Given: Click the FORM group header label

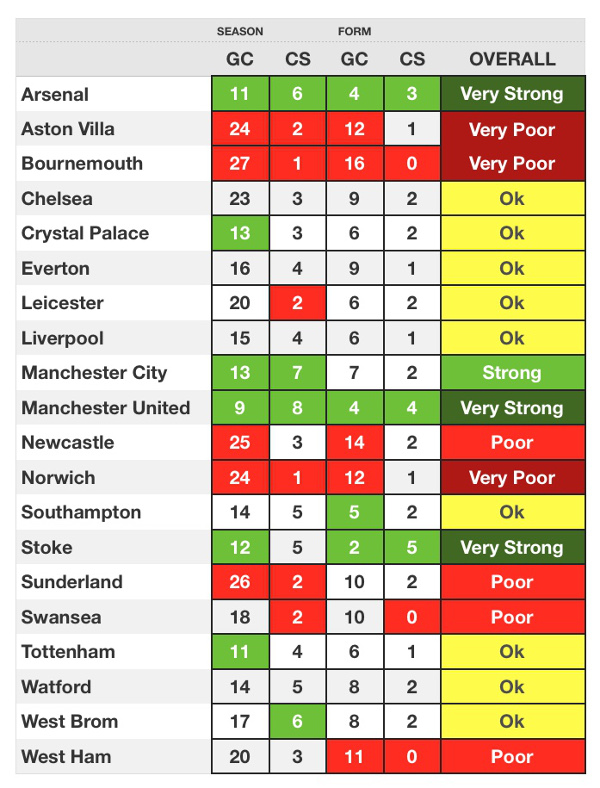Looking at the screenshot, I should coord(354,31).
